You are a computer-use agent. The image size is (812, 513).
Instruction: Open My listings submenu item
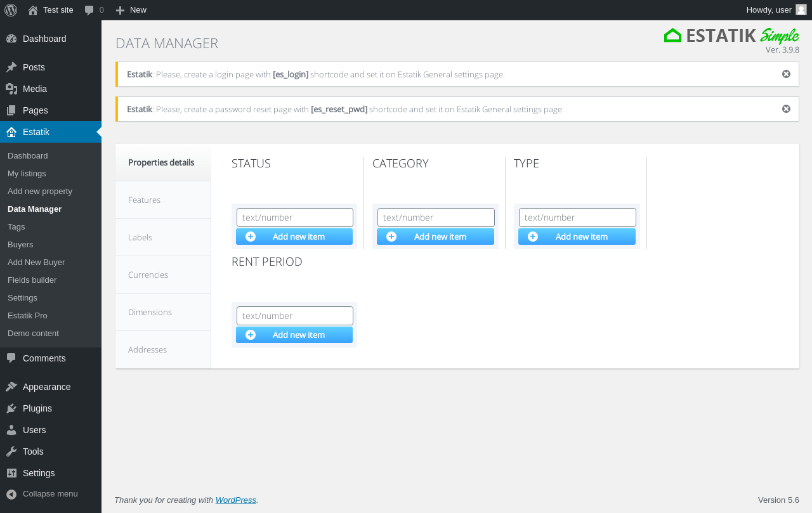pos(51,174)
